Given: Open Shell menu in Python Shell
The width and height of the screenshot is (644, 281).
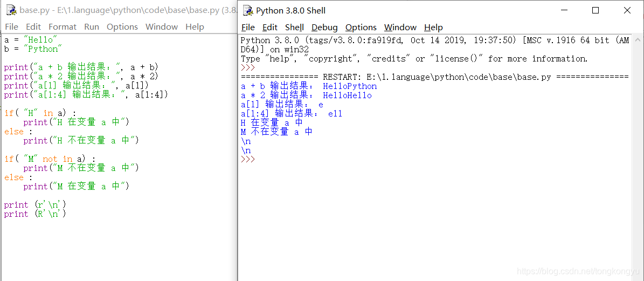Looking at the screenshot, I should pos(294,28).
